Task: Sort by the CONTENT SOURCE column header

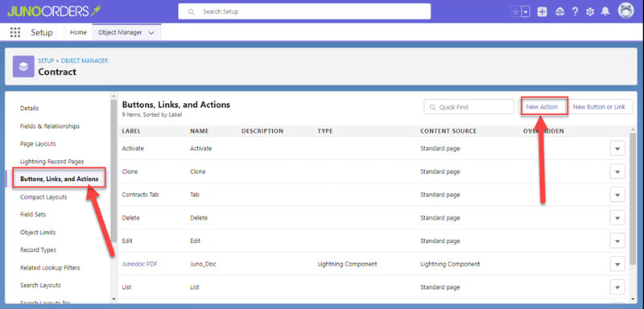Action: tap(448, 131)
